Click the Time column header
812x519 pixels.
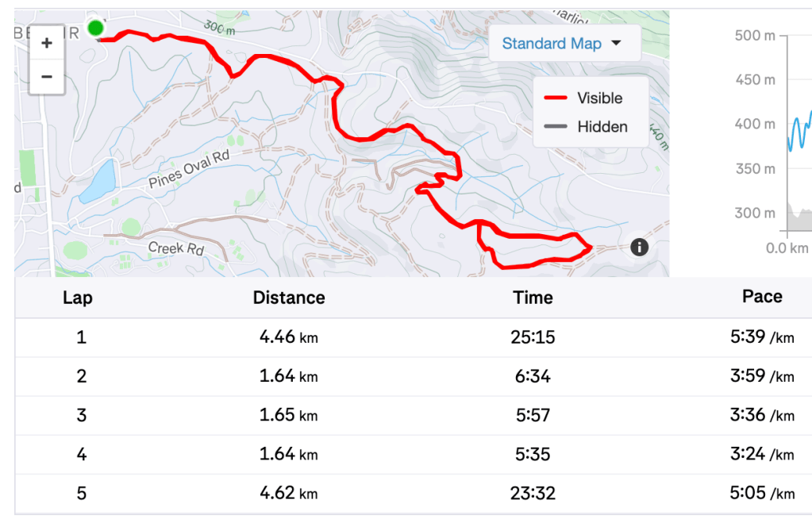click(533, 298)
